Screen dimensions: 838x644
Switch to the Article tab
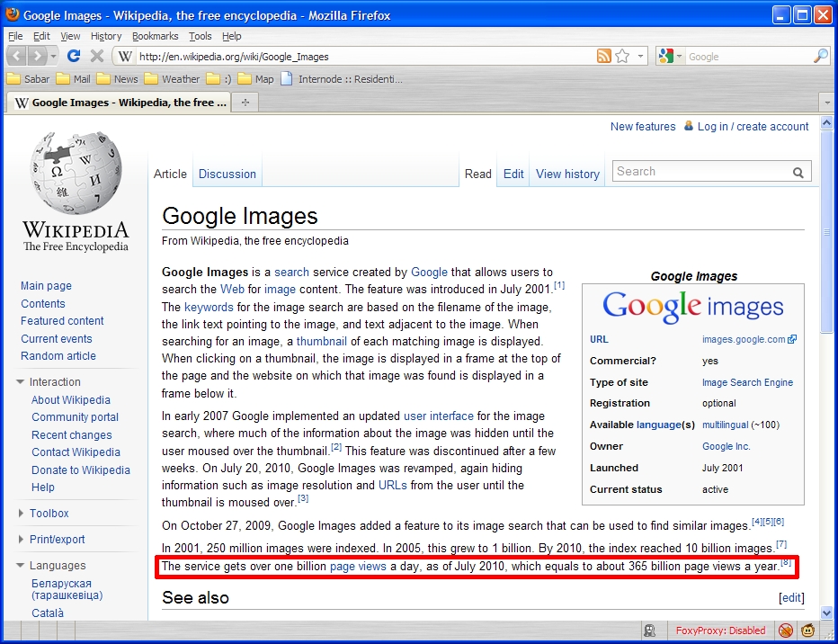170,174
